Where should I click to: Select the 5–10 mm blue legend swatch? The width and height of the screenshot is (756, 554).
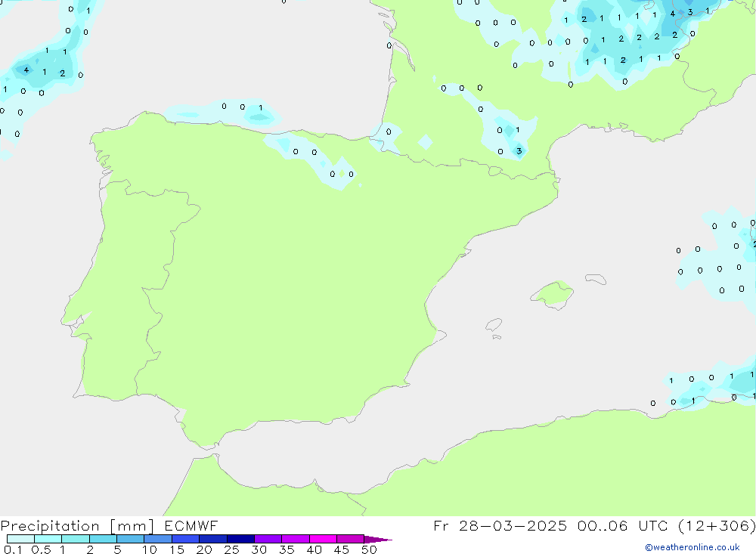[131, 539]
